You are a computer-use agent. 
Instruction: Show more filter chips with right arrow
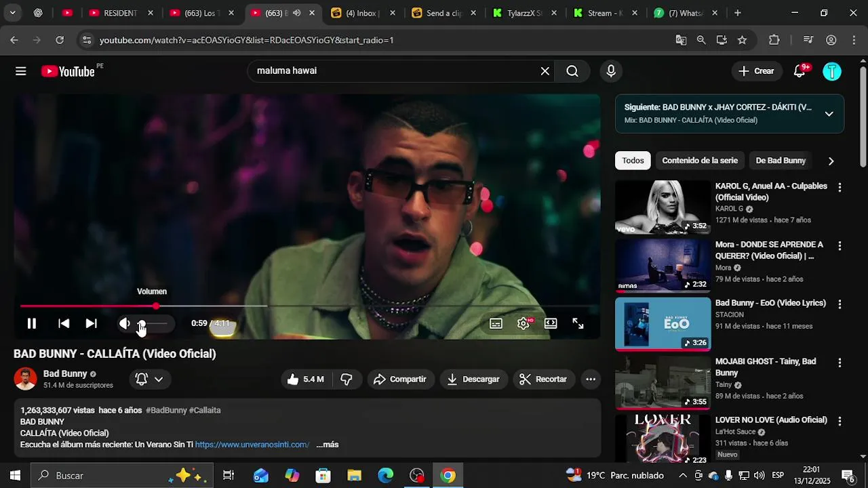(831, 161)
